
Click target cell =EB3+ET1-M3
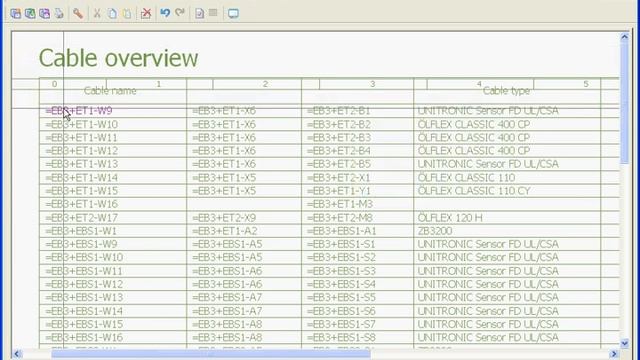click(340, 204)
